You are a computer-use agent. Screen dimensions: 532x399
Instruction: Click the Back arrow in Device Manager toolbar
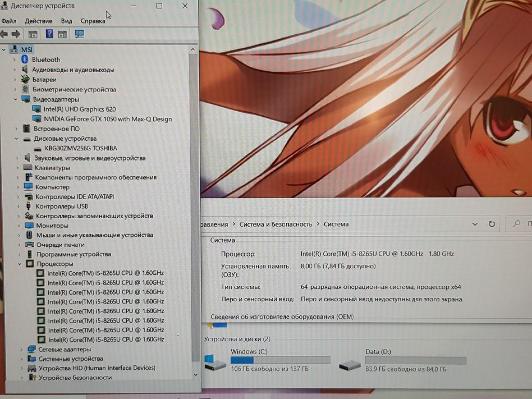(x=4, y=34)
